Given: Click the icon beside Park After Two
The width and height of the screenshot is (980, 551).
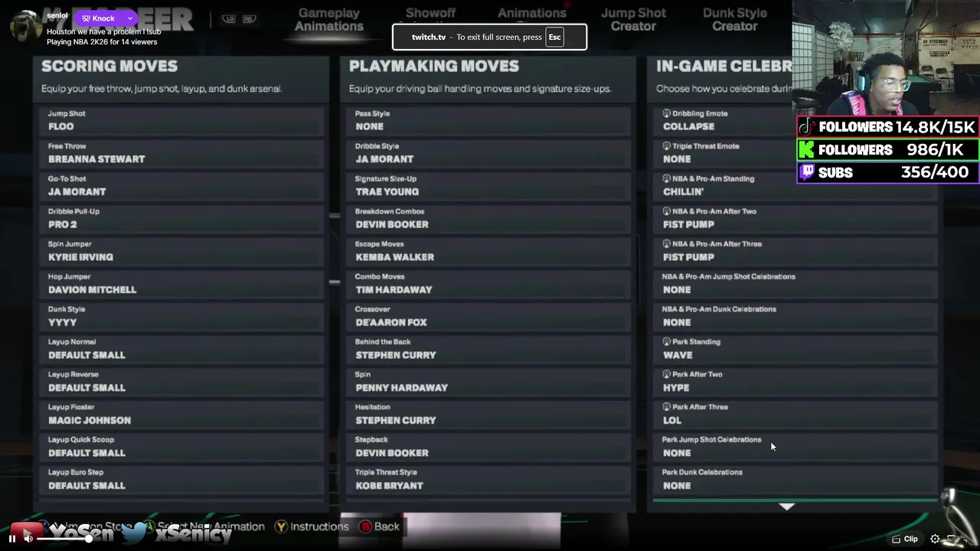Looking at the screenshot, I should pos(666,374).
